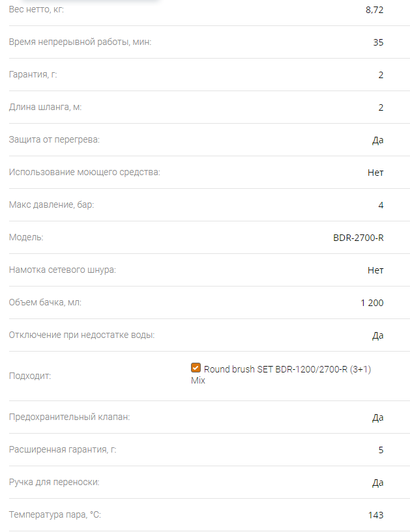Toggle the orange Round brush SET checkbox
This screenshot has height=532, width=410.
[x=196, y=368]
